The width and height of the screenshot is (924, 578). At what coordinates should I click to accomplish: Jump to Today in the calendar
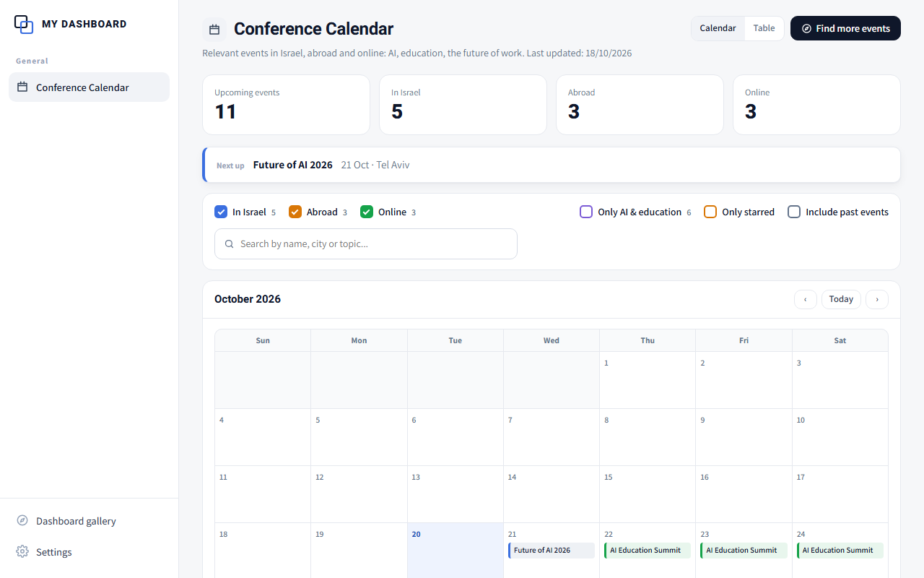[x=841, y=299]
